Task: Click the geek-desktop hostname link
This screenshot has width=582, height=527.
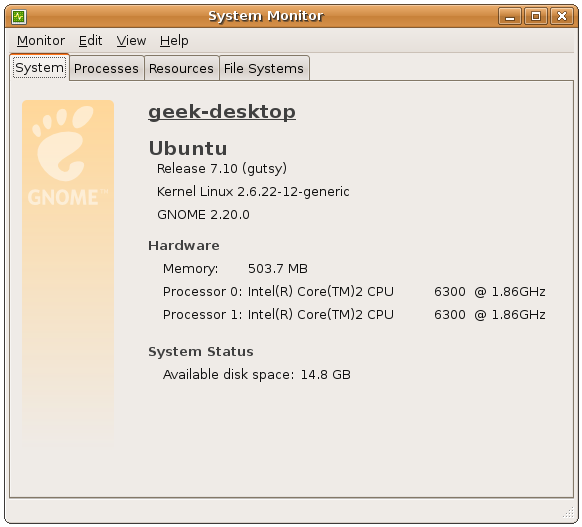Action: click(x=222, y=111)
